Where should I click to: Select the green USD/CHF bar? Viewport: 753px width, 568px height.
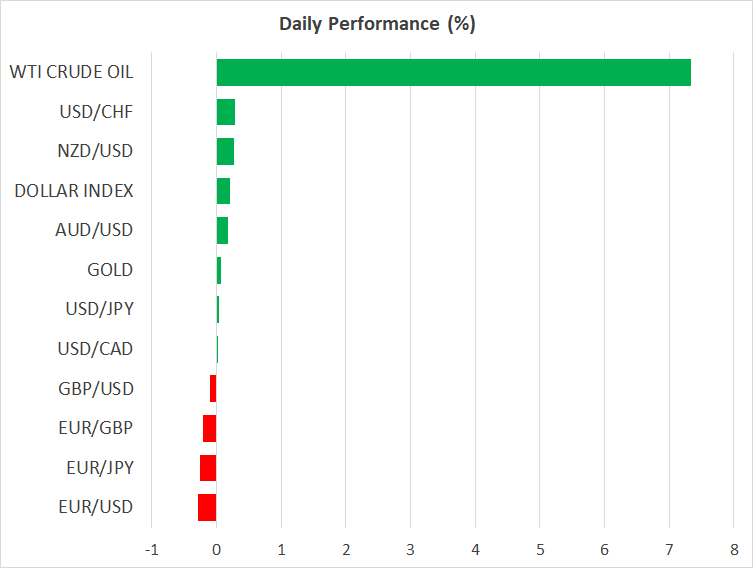point(226,112)
